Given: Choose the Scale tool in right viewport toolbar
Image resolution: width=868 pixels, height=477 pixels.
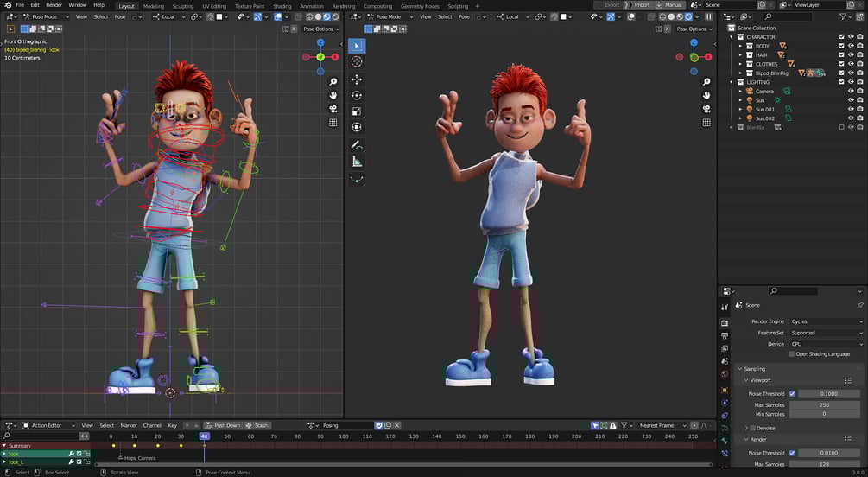Looking at the screenshot, I should [357, 111].
